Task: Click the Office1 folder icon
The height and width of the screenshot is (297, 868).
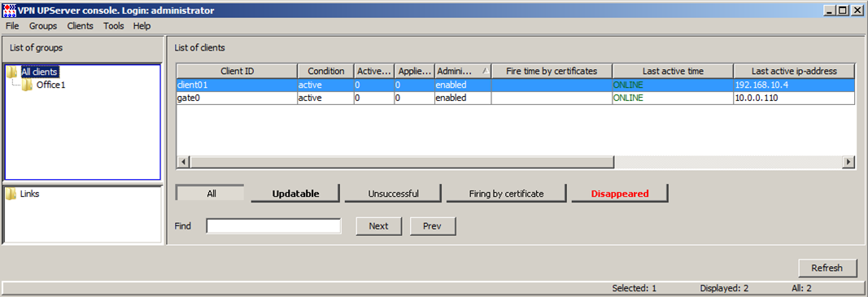Action: 27,85
